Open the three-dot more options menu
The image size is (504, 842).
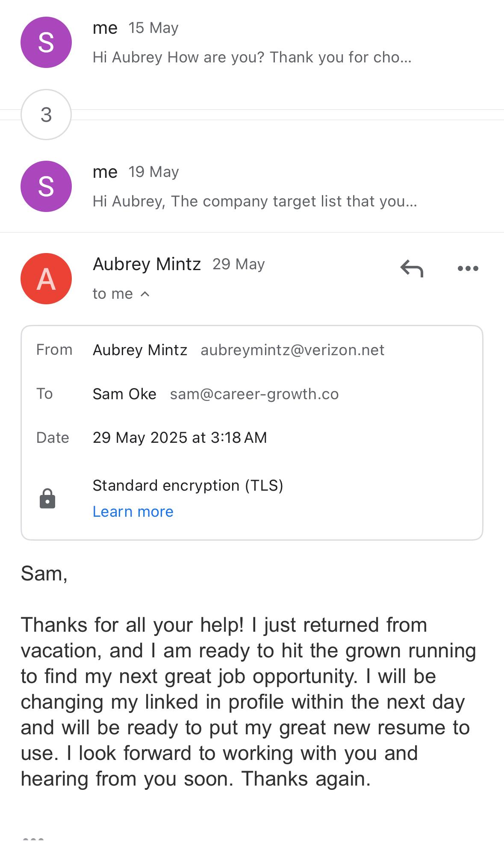(x=468, y=269)
